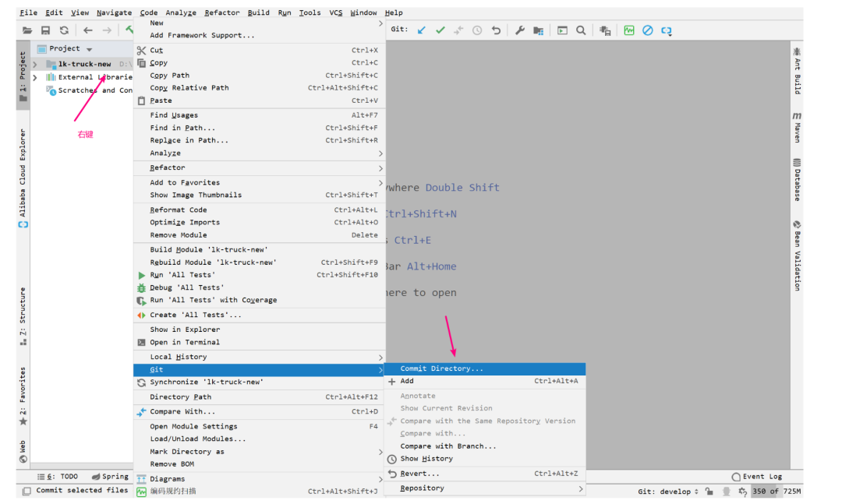Navigate forward with the right arrow icon
Viewport: 842px width, 504px height.
[107, 30]
